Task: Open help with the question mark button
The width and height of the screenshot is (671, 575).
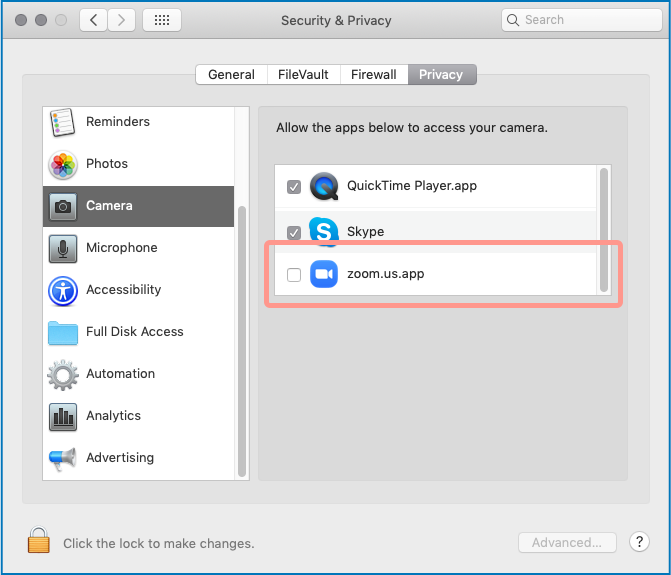Action: [639, 542]
